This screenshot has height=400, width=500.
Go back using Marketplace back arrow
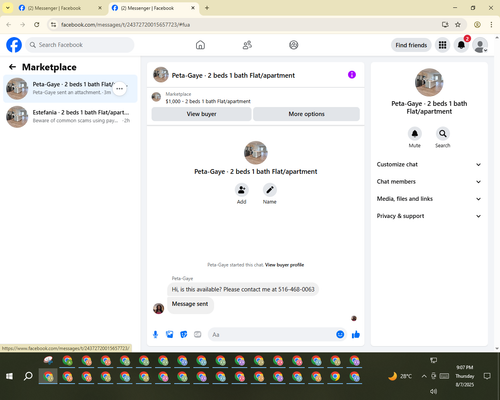click(12, 67)
